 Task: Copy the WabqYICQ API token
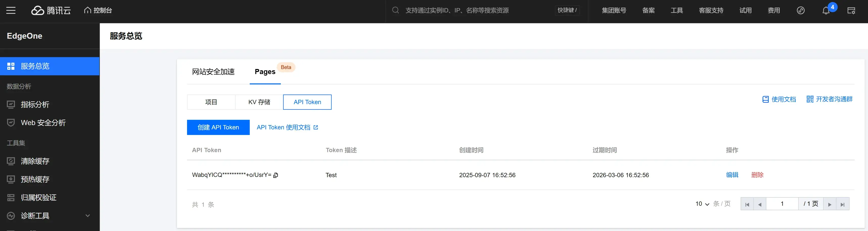276,175
